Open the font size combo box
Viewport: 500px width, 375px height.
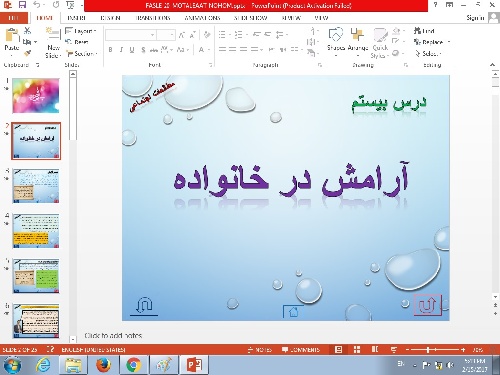coord(166,35)
